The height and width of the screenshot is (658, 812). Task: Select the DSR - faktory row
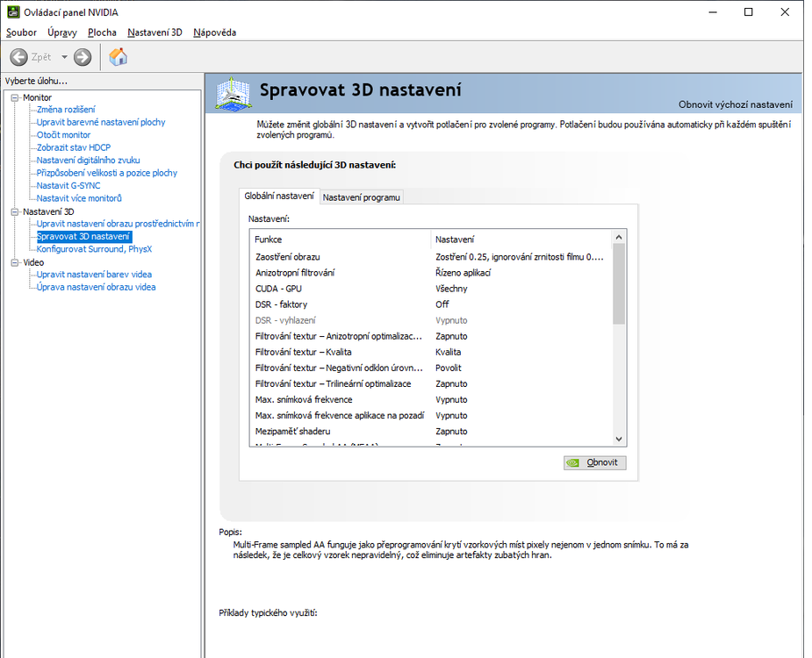tap(430, 304)
